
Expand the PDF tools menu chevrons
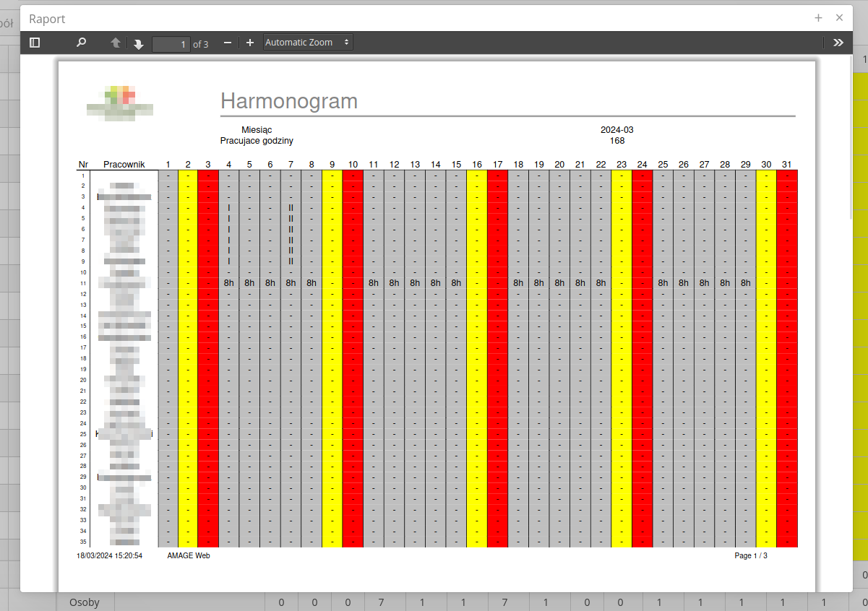coord(838,43)
